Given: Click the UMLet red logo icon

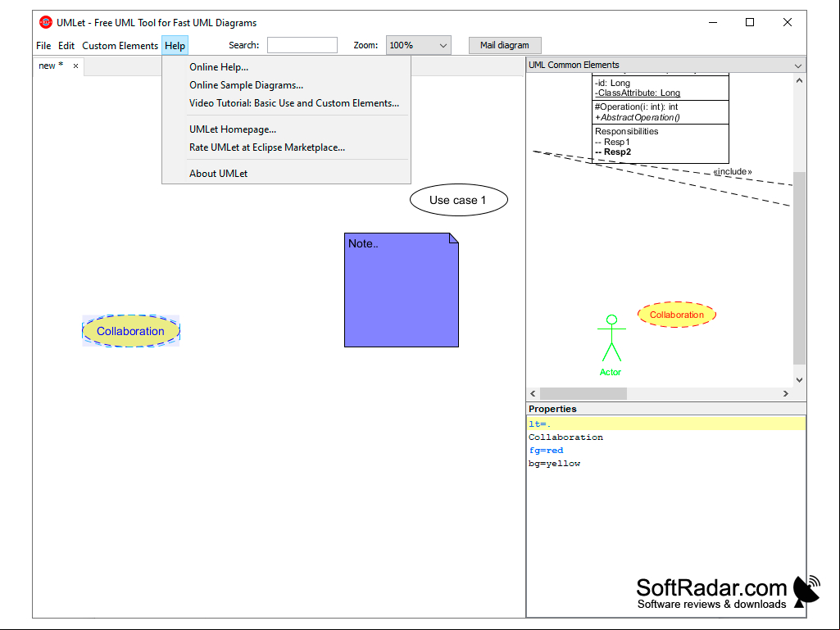Looking at the screenshot, I should (46, 22).
